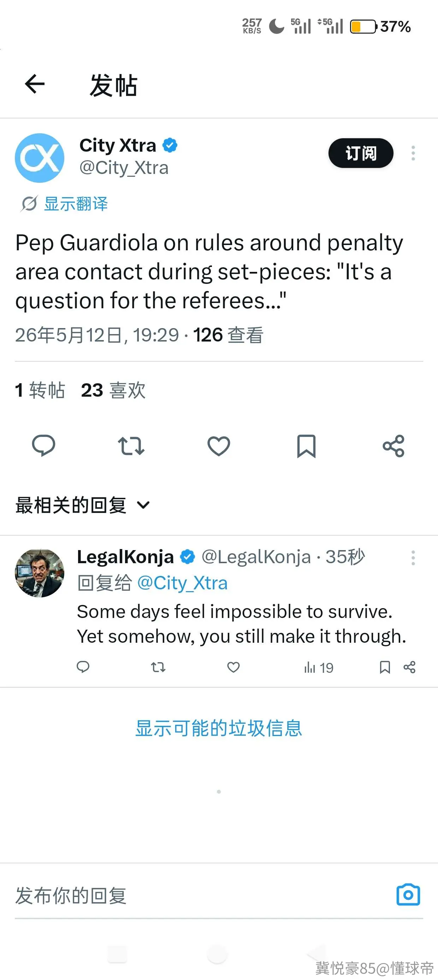Screen dimensions: 438x980
Task: Open LegalKonja profile picture
Action: pos(40,573)
